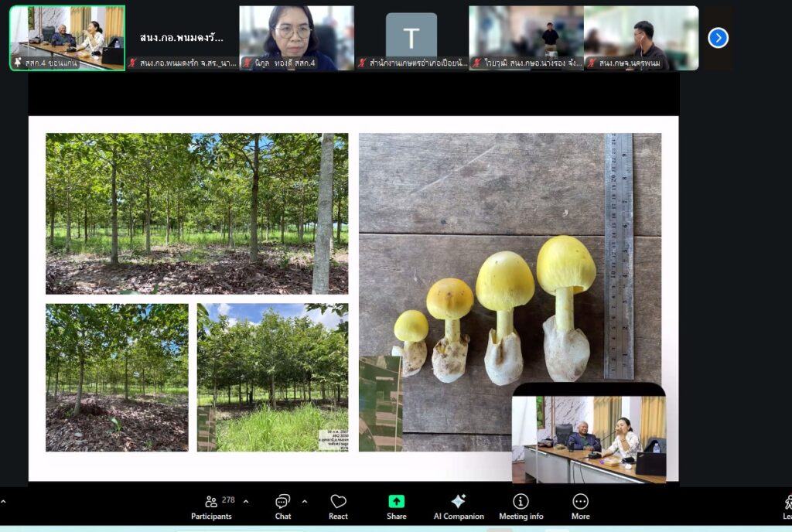Click the floating self-view video at bottom right
Viewport: 792px width, 532px height.
[x=589, y=435]
